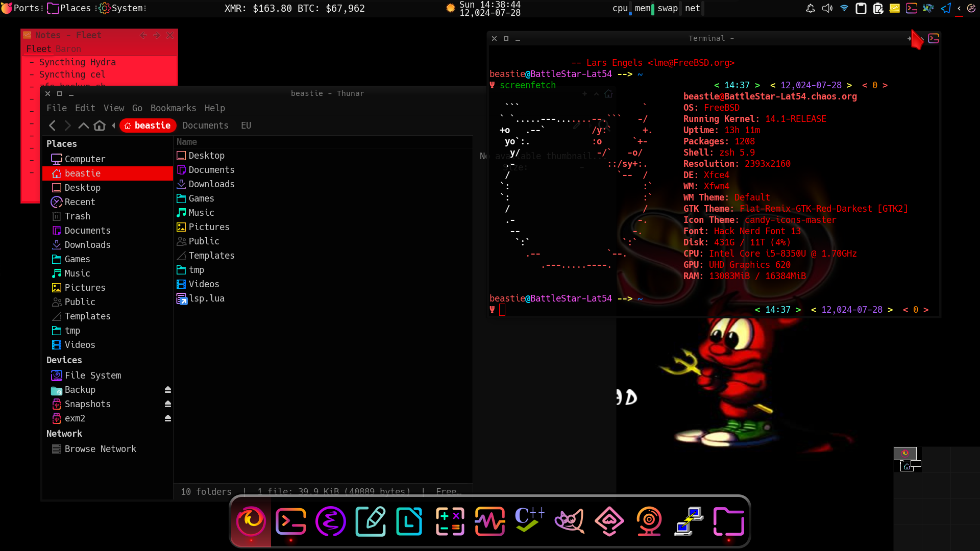
Task: Open the calculator dock icon
Action: [450, 521]
